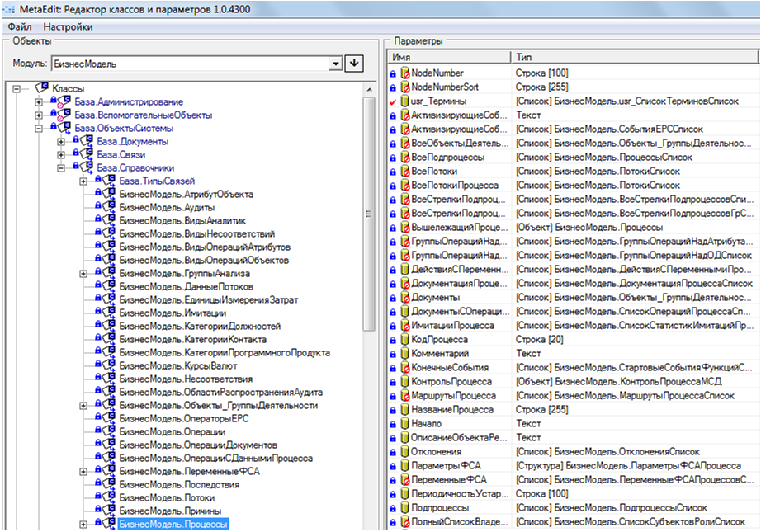Expand the База.Документы tree node

pyautogui.click(x=61, y=141)
